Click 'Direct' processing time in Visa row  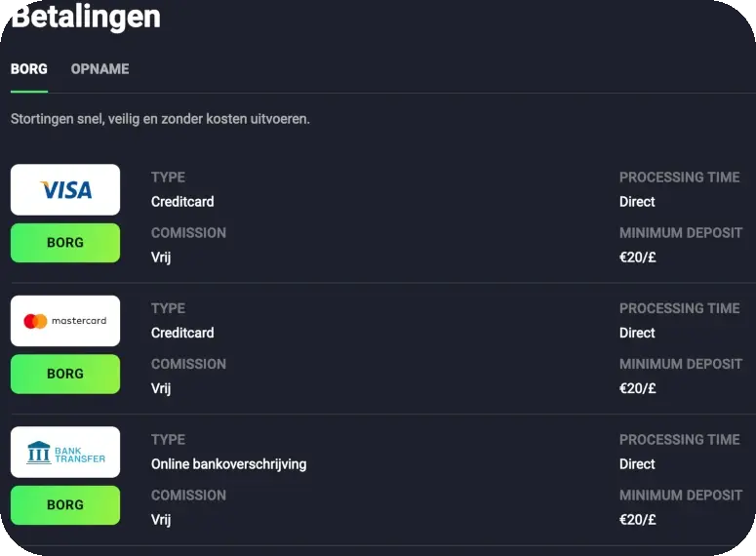637,202
